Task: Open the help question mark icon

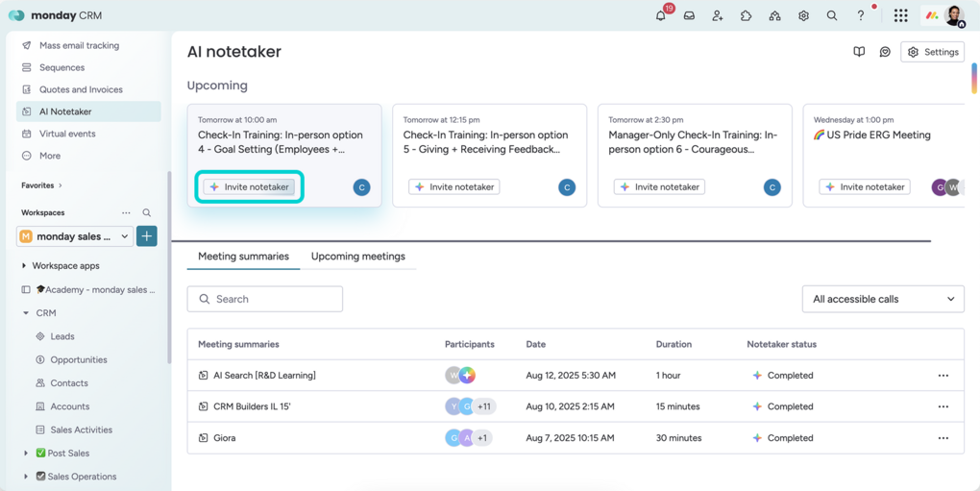Action: [861, 15]
